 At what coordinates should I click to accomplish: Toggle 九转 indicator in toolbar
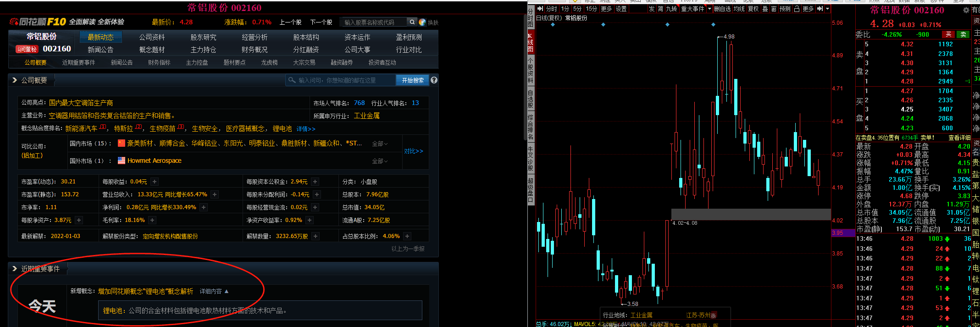[x=671, y=9]
